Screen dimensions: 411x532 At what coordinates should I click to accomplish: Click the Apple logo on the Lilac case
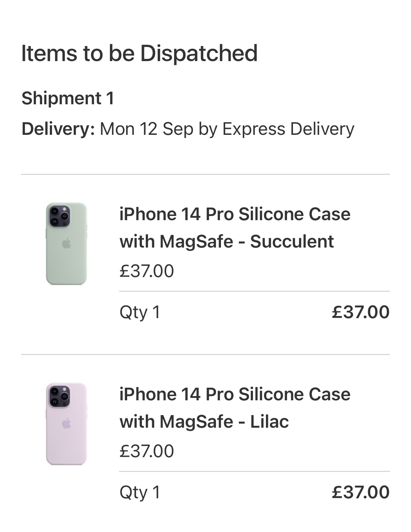pyautogui.click(x=66, y=423)
